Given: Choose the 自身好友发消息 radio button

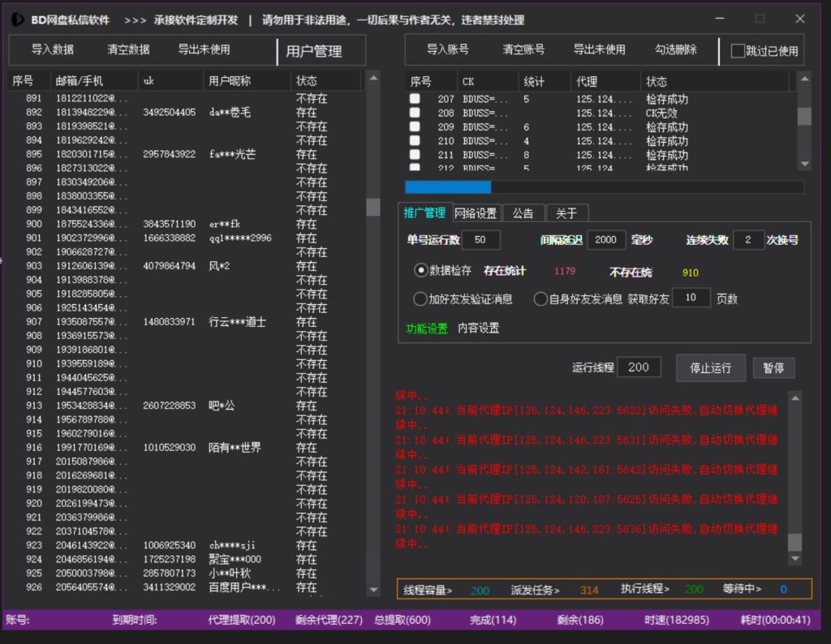Looking at the screenshot, I should 540,298.
